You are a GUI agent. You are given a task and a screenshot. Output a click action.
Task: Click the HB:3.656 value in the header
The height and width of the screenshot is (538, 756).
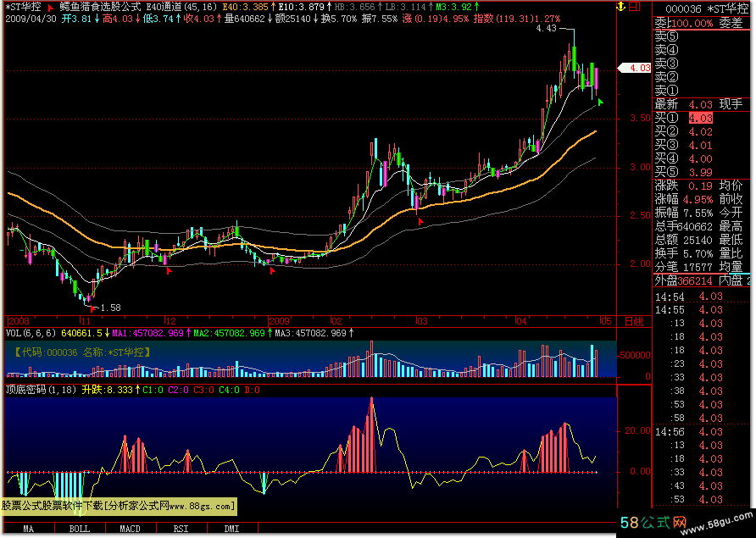pyautogui.click(x=354, y=8)
